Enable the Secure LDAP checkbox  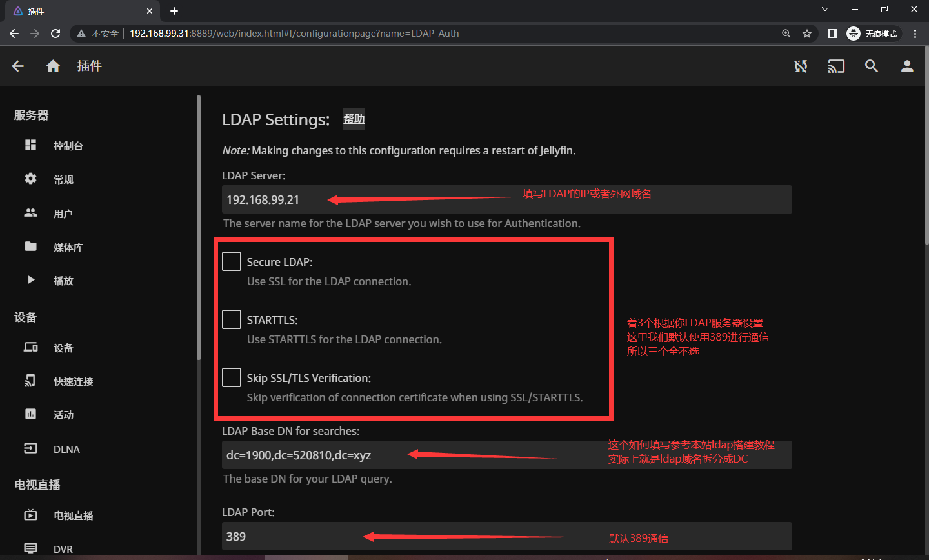[232, 261]
